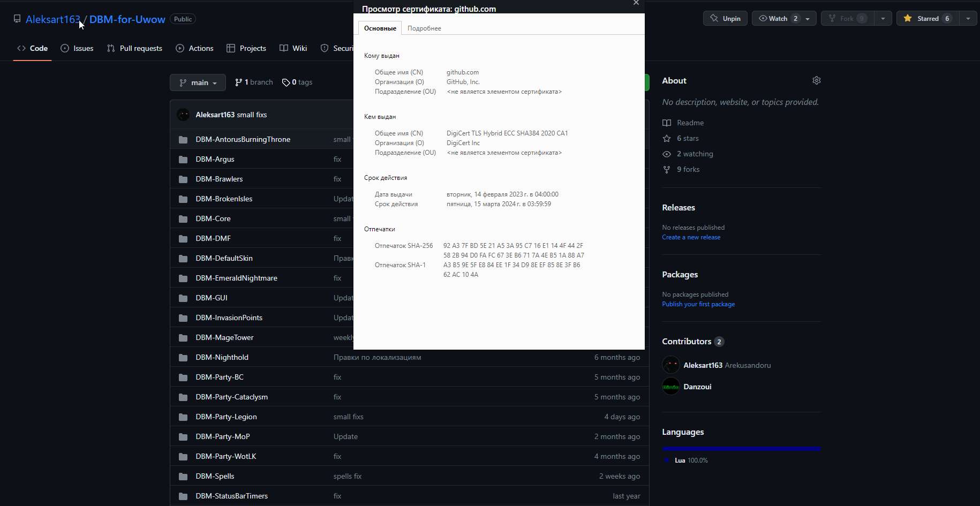Click the Danzoui contributor avatar

(670, 387)
